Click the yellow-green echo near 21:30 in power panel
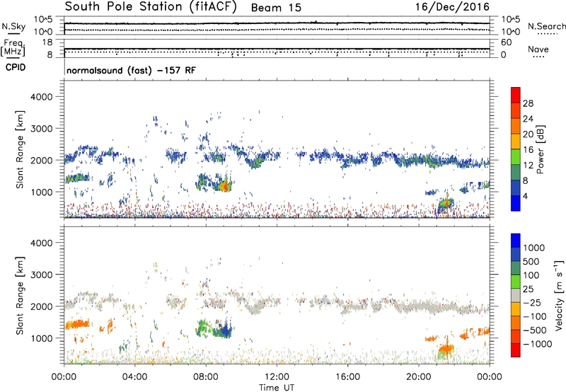 pos(446,204)
